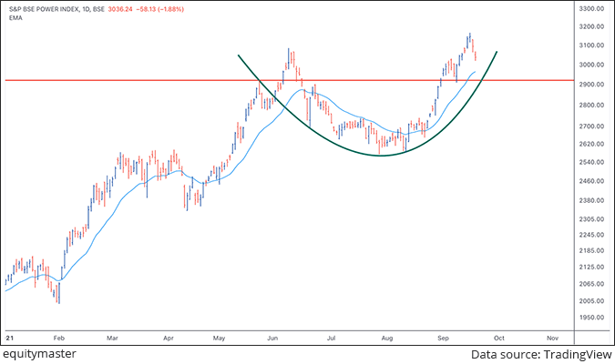Click the 2900.00 price axis label
615x364 pixels.
point(591,85)
